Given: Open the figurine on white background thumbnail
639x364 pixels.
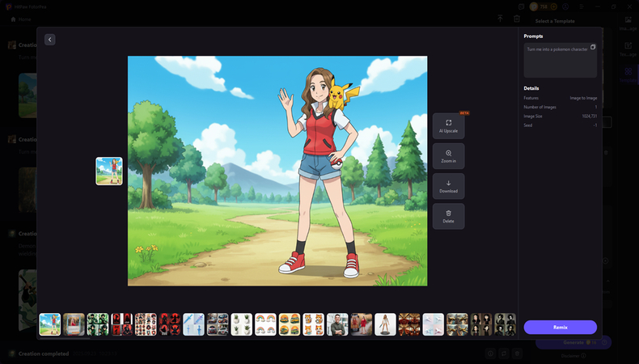Looking at the screenshot, I should coord(385,324).
